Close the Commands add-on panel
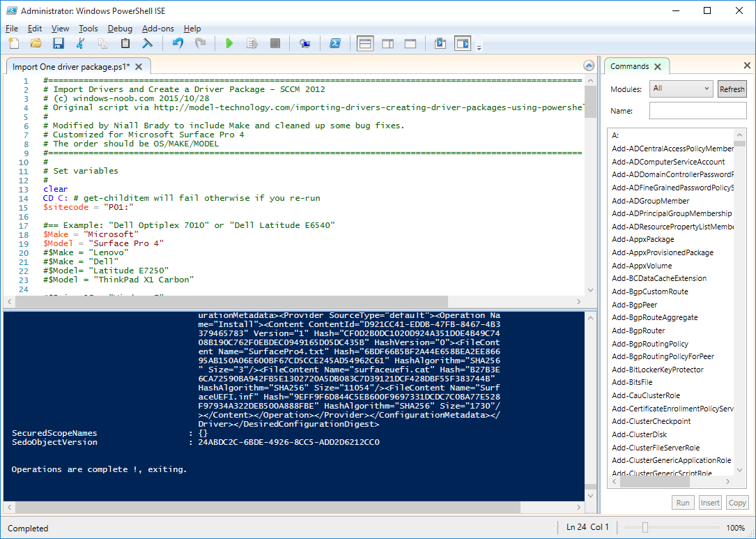756x539 pixels. pyautogui.click(x=747, y=66)
